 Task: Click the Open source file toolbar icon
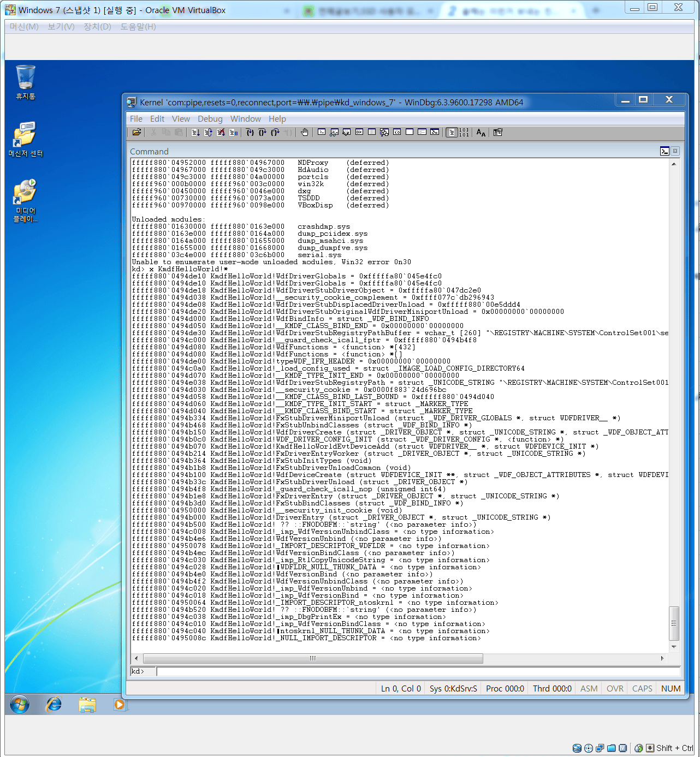click(137, 132)
